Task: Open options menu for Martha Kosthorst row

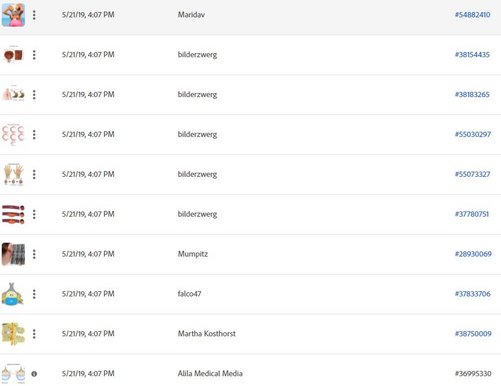Action: pyautogui.click(x=34, y=334)
